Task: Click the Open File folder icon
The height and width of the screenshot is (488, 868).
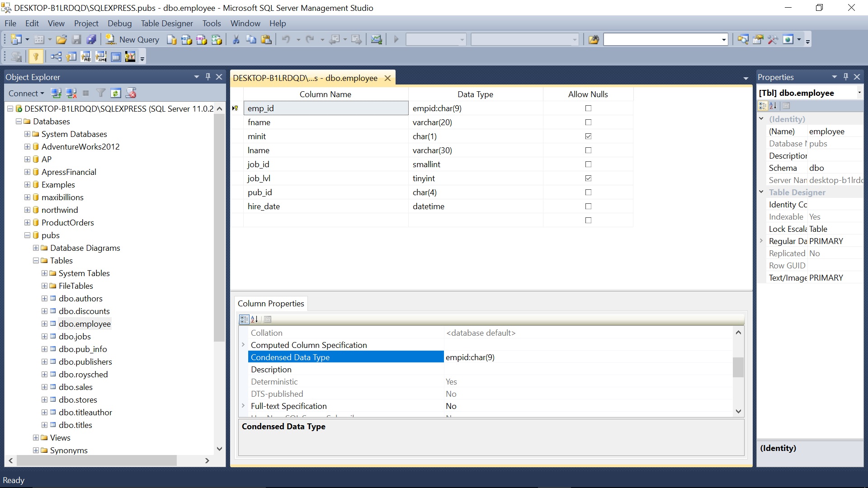Action: click(61, 40)
